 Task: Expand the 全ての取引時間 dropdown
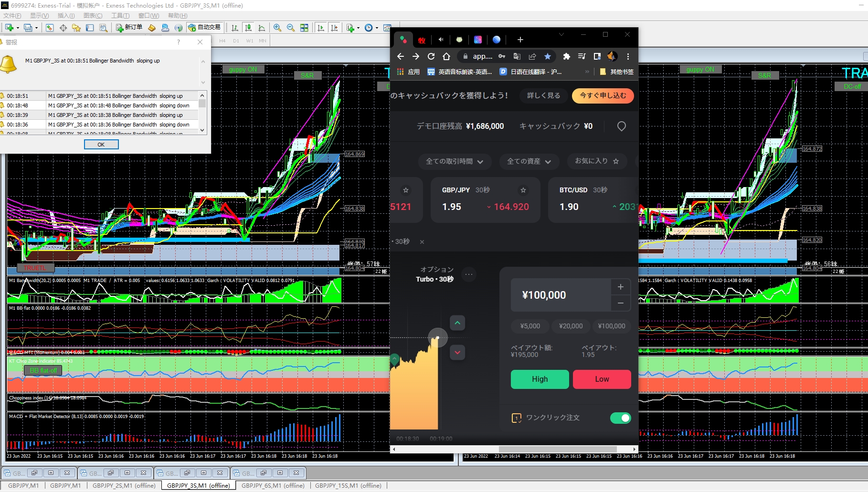tap(455, 161)
